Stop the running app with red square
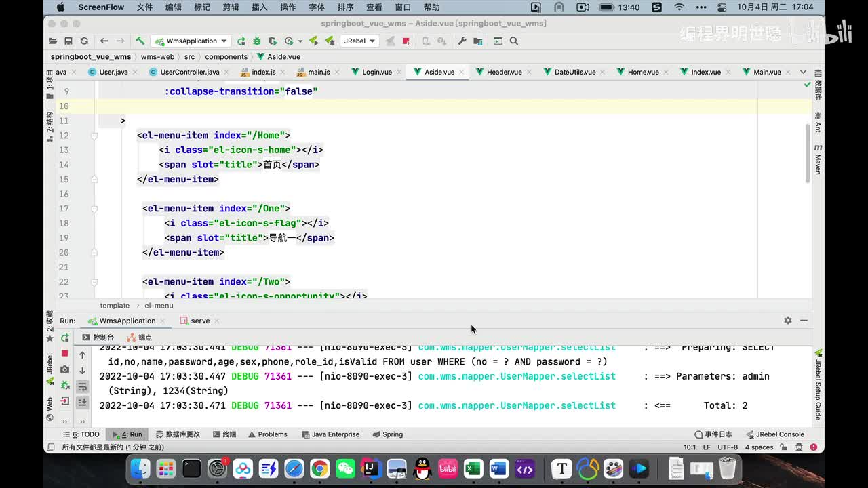Viewport: 868px width, 488px height. (65, 353)
